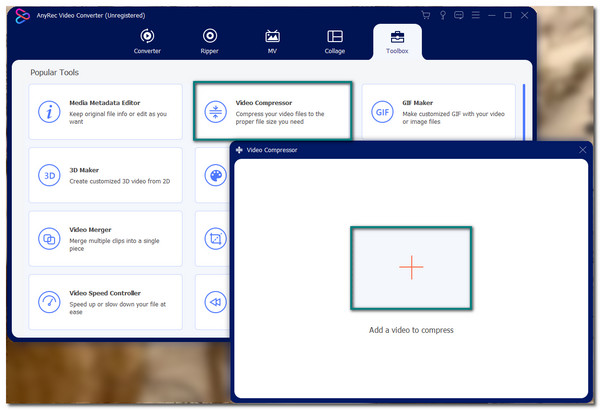Open the feedback chat icon
Screen dimensions: 600x410
[x=458, y=15]
